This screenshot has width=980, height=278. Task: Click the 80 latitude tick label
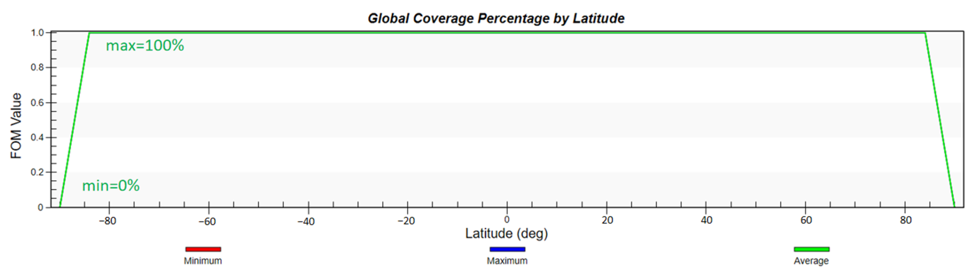pyautogui.click(x=906, y=220)
